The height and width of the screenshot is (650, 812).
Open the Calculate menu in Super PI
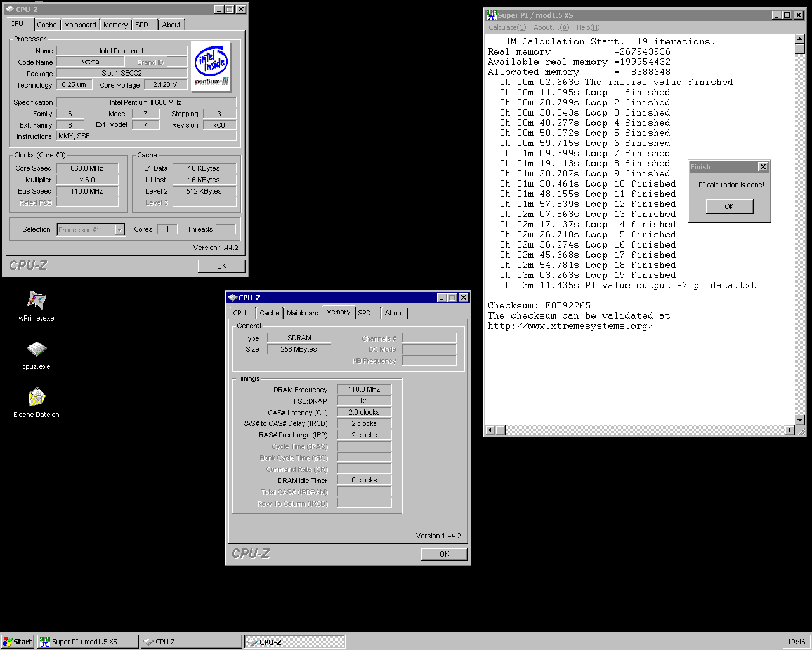click(507, 27)
